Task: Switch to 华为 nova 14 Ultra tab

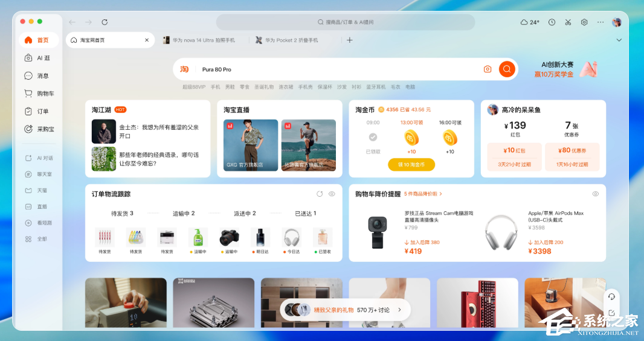Action: coord(199,40)
